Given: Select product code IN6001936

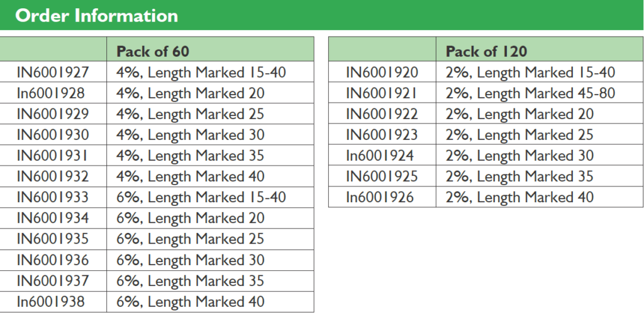Looking at the screenshot, I should click(x=53, y=259).
